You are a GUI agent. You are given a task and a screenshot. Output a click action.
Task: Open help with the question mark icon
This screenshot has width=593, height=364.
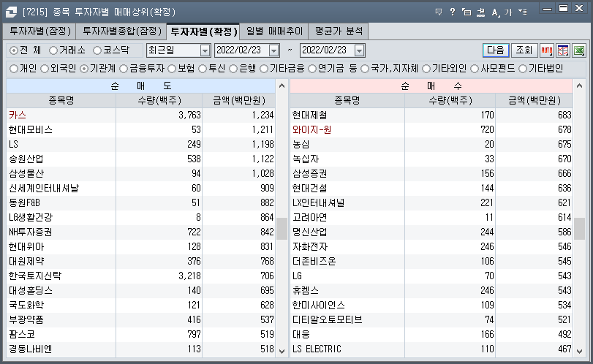(x=453, y=12)
